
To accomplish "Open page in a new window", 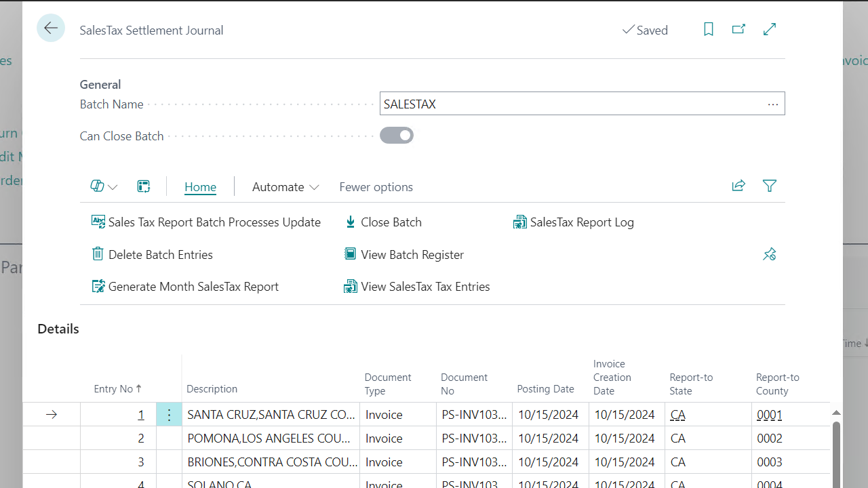I will point(738,29).
